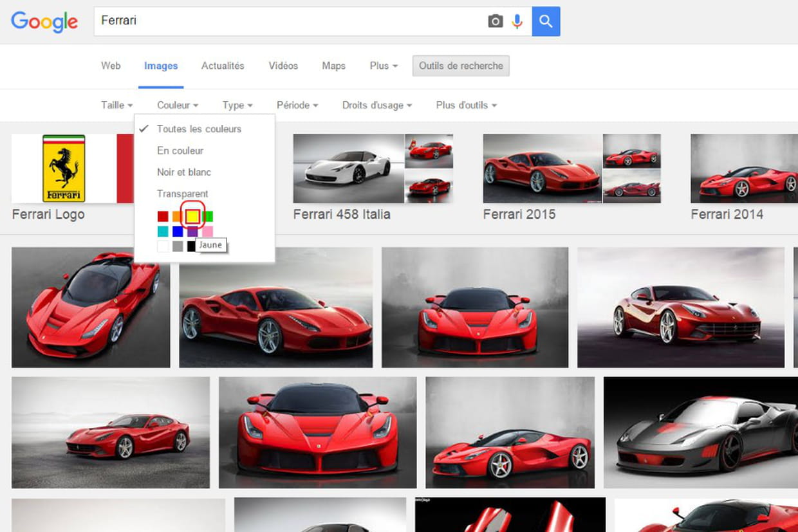Choose the pink color swatch

pos(207,232)
